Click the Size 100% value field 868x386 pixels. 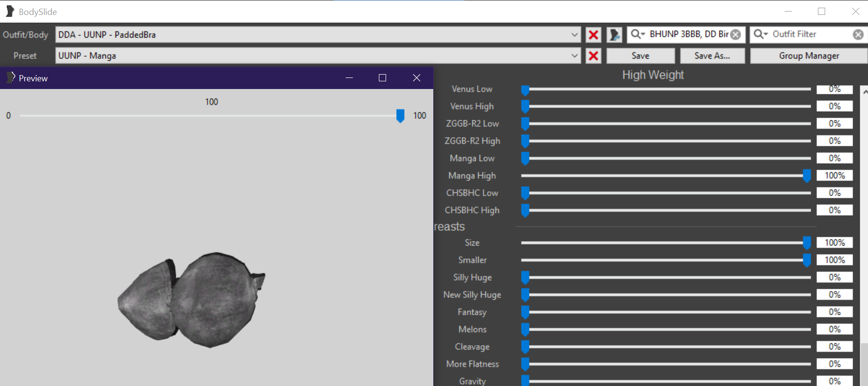pos(835,243)
